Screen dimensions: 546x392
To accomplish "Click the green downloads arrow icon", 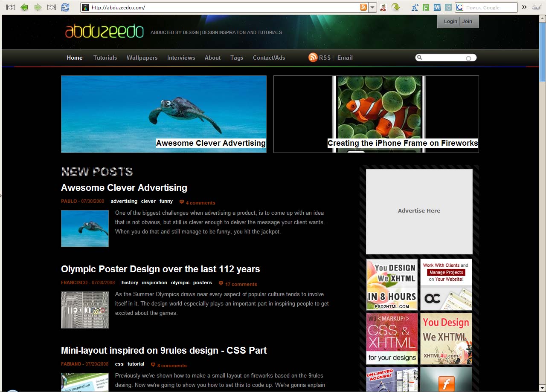I will (x=396, y=7).
